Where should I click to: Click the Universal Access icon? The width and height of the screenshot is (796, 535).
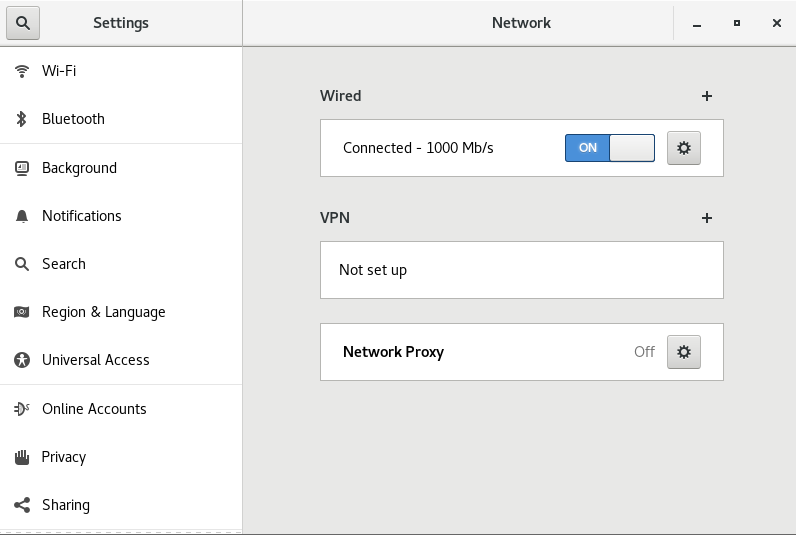[21, 360]
